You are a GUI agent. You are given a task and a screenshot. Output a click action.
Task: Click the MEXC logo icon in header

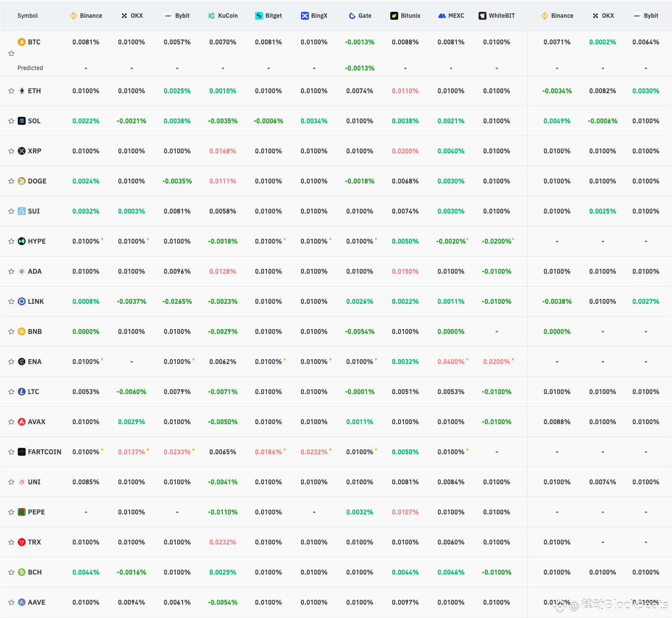442,16
